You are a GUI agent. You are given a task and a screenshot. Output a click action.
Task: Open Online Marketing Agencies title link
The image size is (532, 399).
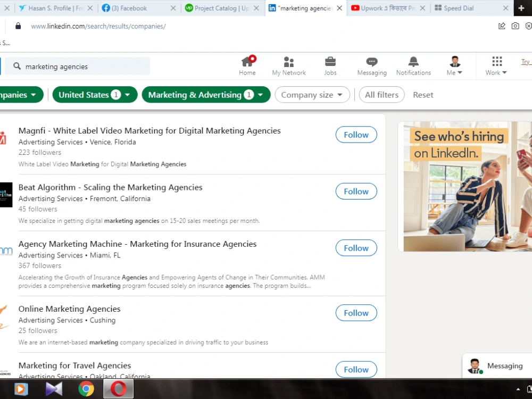(70, 309)
